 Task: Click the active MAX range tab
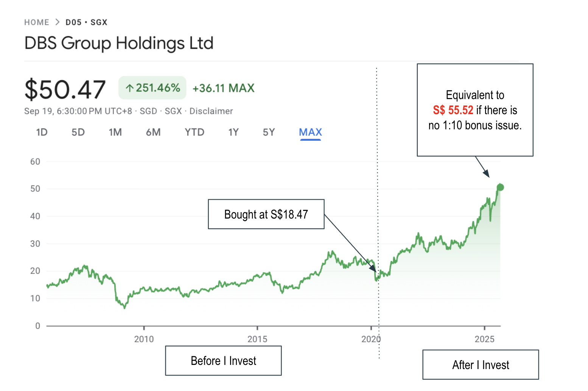click(310, 132)
